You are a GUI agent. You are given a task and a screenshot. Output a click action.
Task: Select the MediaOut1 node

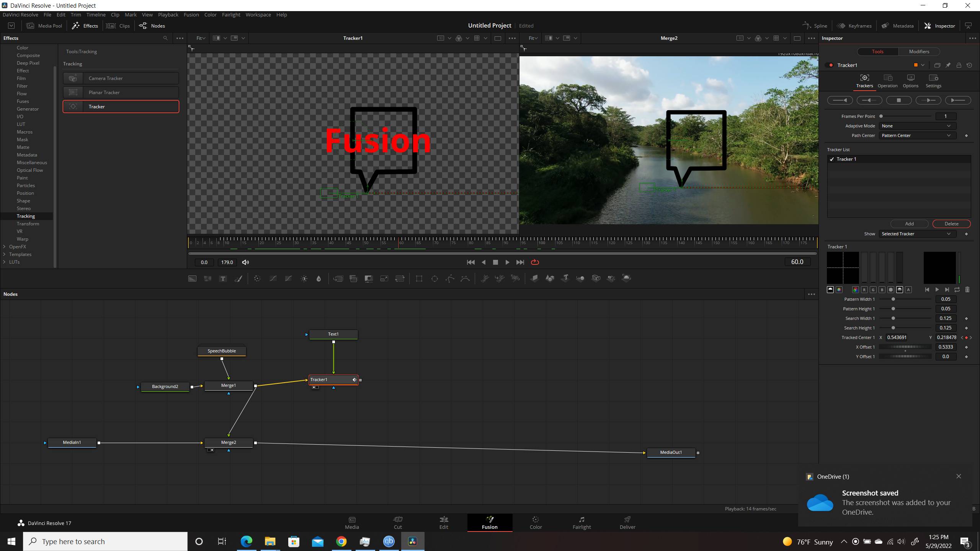671,452
